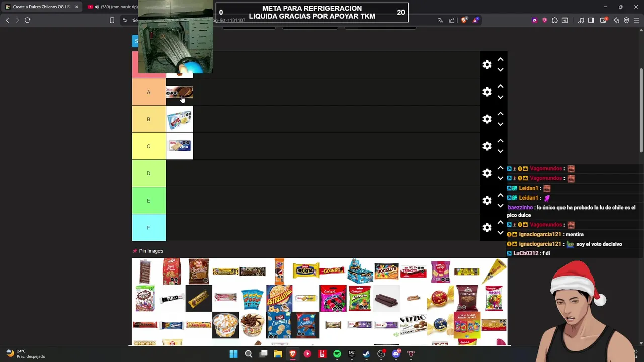Open File Explorer from the taskbar

(278, 354)
